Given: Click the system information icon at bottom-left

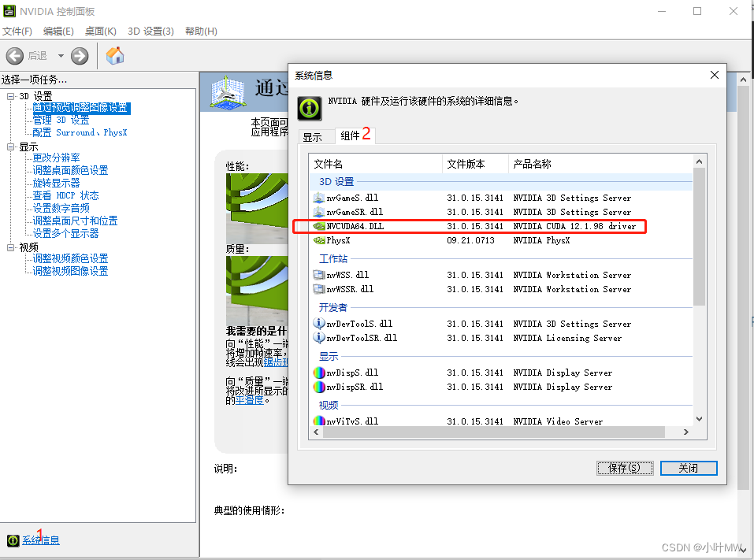Looking at the screenshot, I should click(13, 540).
